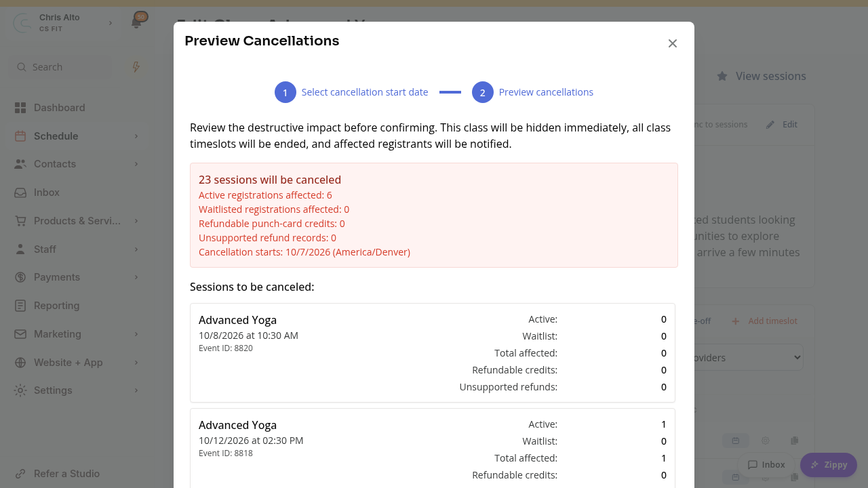Click the Website + App globe icon
Screen dimensions: 868x488
[20, 363]
